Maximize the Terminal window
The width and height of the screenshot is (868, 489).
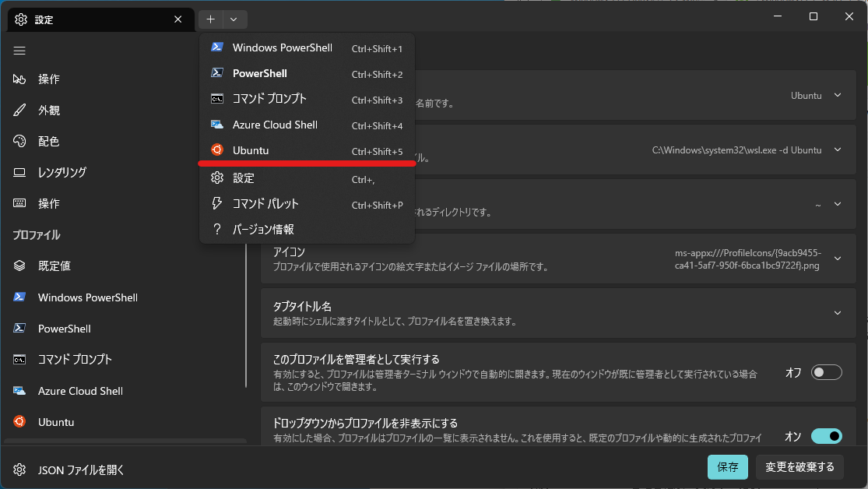(814, 16)
